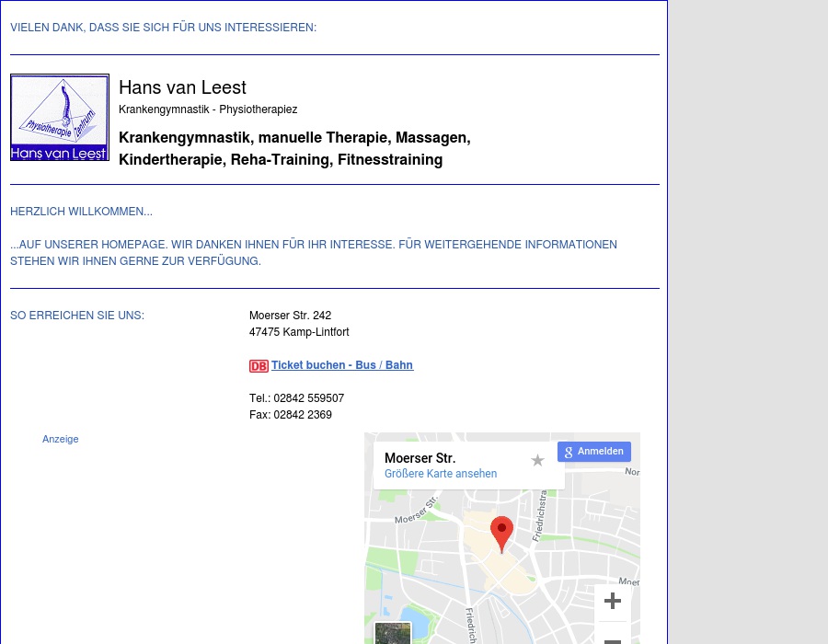828x644 pixels.
Task: Open the 'Ticket buchen - Bus / Bahn' link
Action: pos(341,365)
